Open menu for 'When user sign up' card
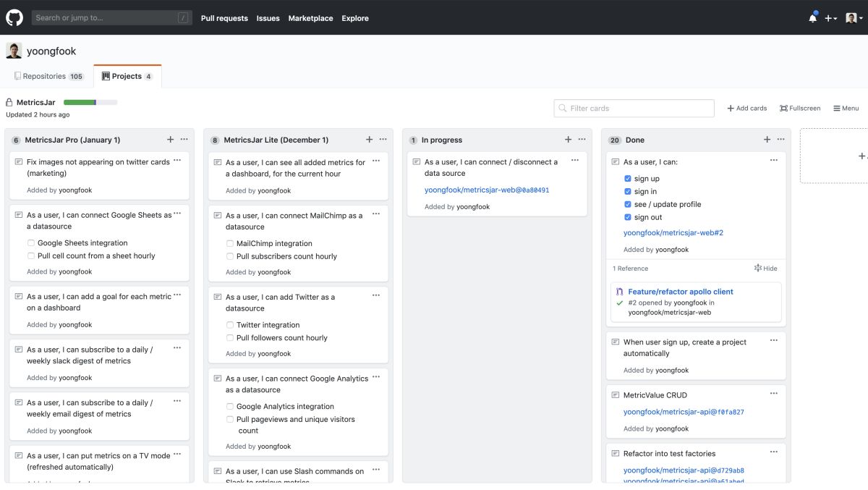 pos(774,340)
